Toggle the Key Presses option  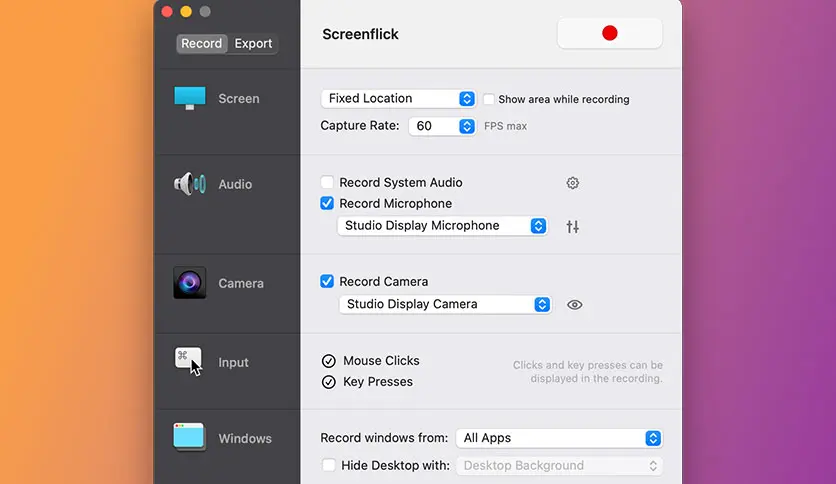[x=328, y=382]
